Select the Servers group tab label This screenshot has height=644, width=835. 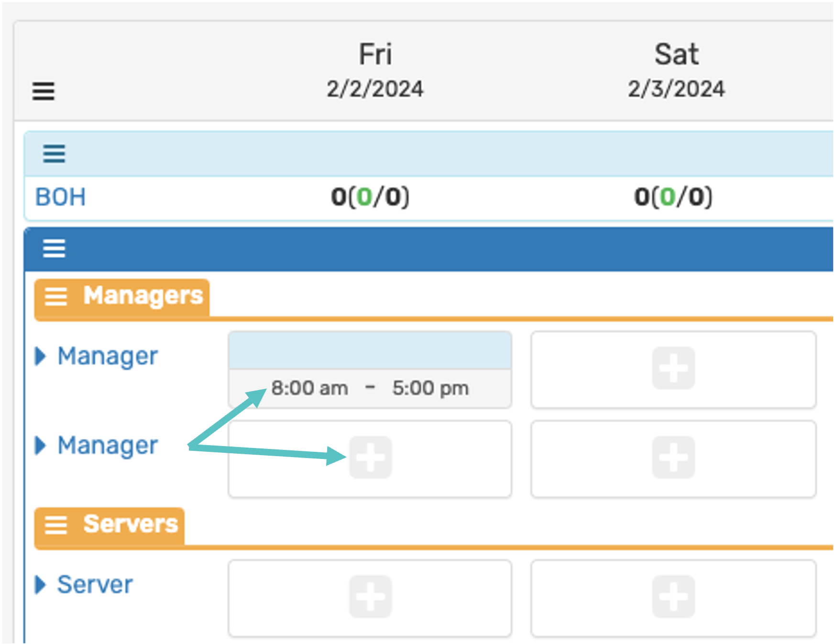coord(131,524)
